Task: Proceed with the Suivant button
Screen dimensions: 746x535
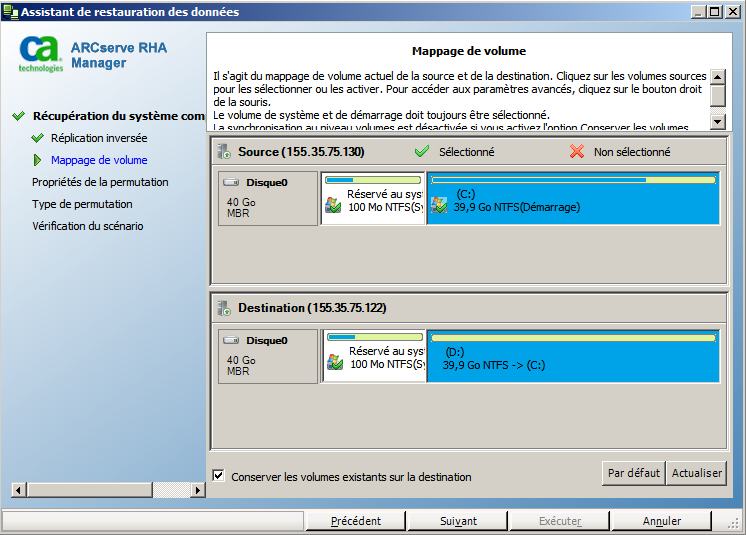Action: [458, 521]
